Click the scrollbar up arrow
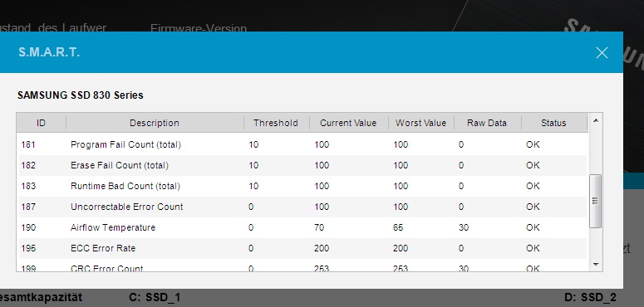The width and height of the screenshot is (644, 307). [596, 120]
